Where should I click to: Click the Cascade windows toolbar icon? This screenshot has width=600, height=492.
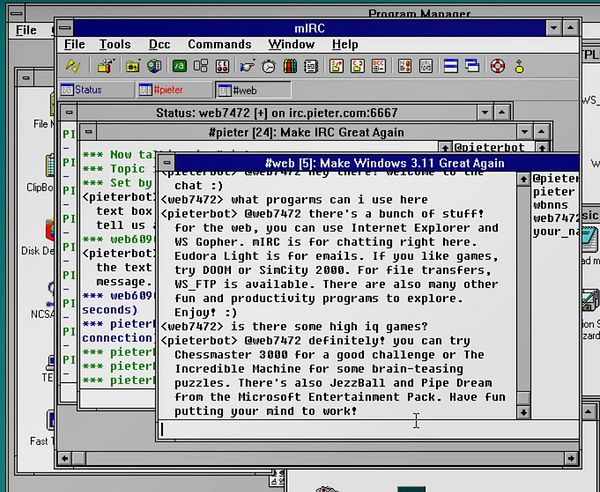pyautogui.click(x=472, y=67)
